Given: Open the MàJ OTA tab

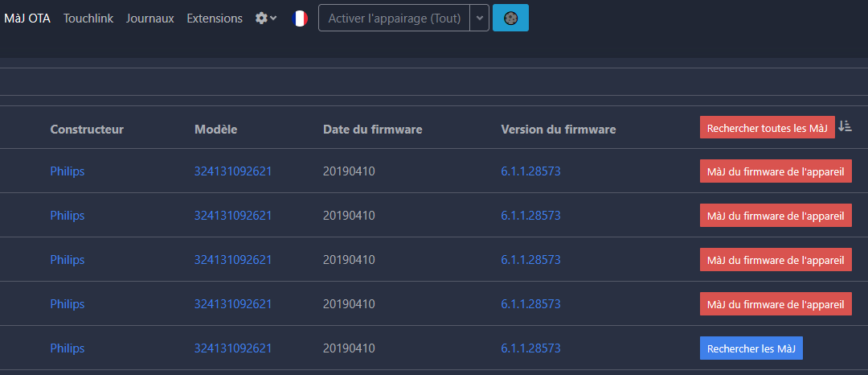Looking at the screenshot, I should [x=27, y=19].
